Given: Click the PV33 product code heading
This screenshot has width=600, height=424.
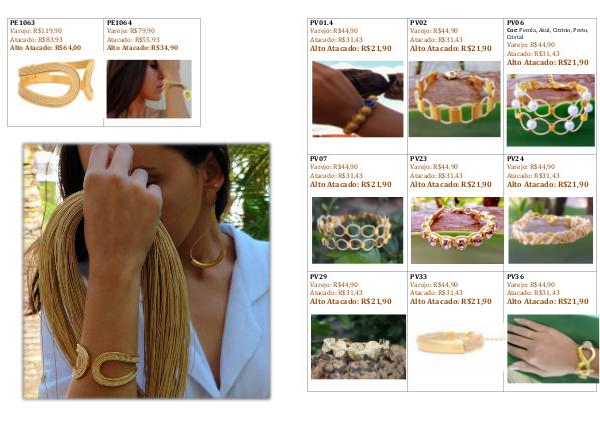Looking at the screenshot, I should click(x=418, y=276).
